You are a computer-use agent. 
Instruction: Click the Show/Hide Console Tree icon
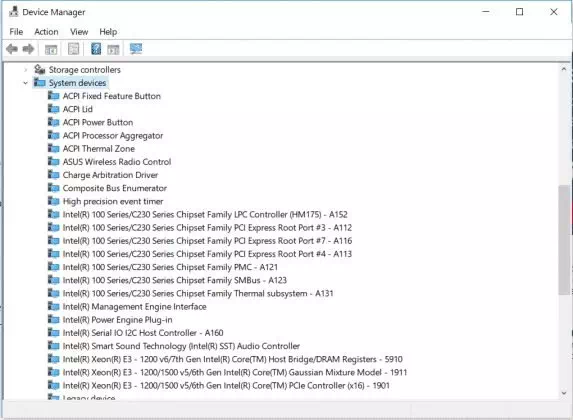tap(51, 49)
